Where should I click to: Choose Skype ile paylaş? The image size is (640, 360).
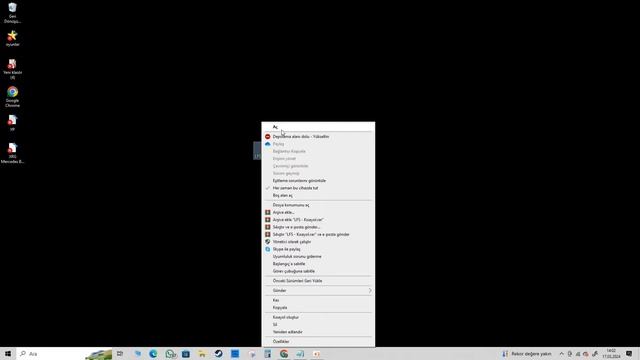[318, 249]
